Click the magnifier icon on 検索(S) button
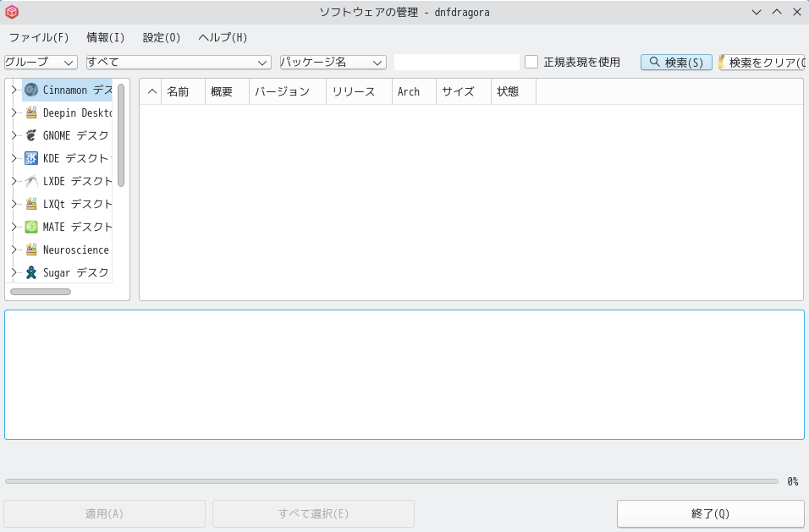This screenshot has height=532, width=809. (x=654, y=62)
